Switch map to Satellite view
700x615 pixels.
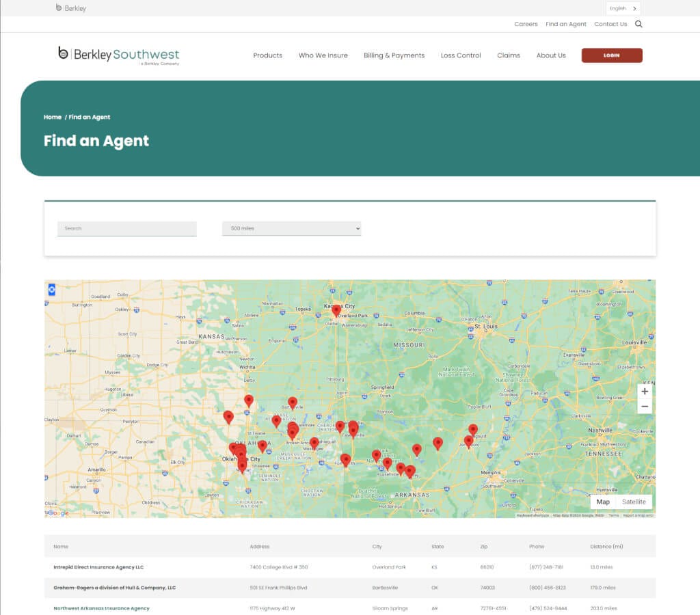pyautogui.click(x=633, y=502)
